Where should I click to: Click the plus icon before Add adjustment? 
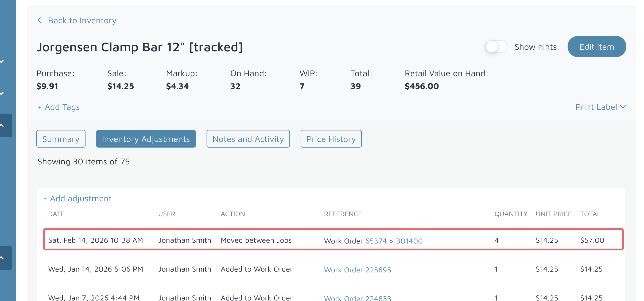click(x=45, y=199)
